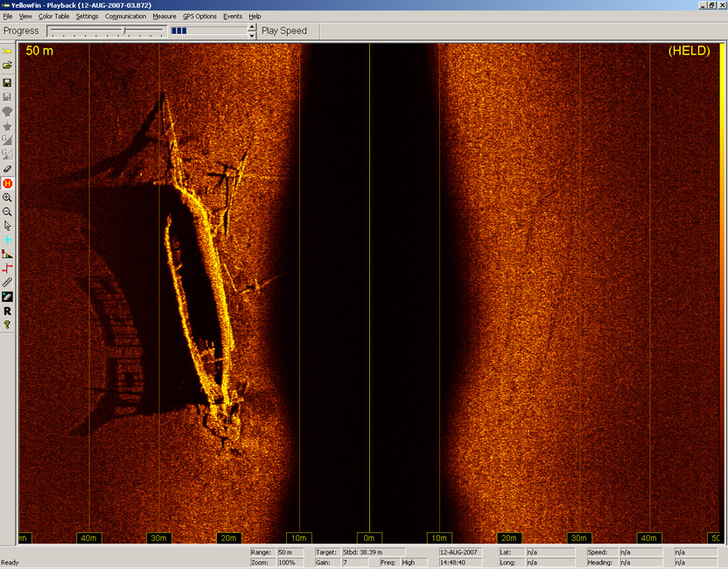This screenshot has height=569, width=728.
Task: Click the save icon in the left toolbar
Action: [x=7, y=82]
